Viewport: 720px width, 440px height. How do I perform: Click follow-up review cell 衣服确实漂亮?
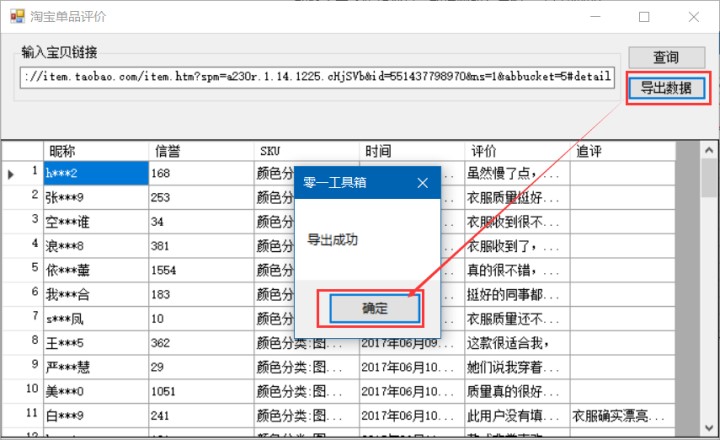click(620, 414)
